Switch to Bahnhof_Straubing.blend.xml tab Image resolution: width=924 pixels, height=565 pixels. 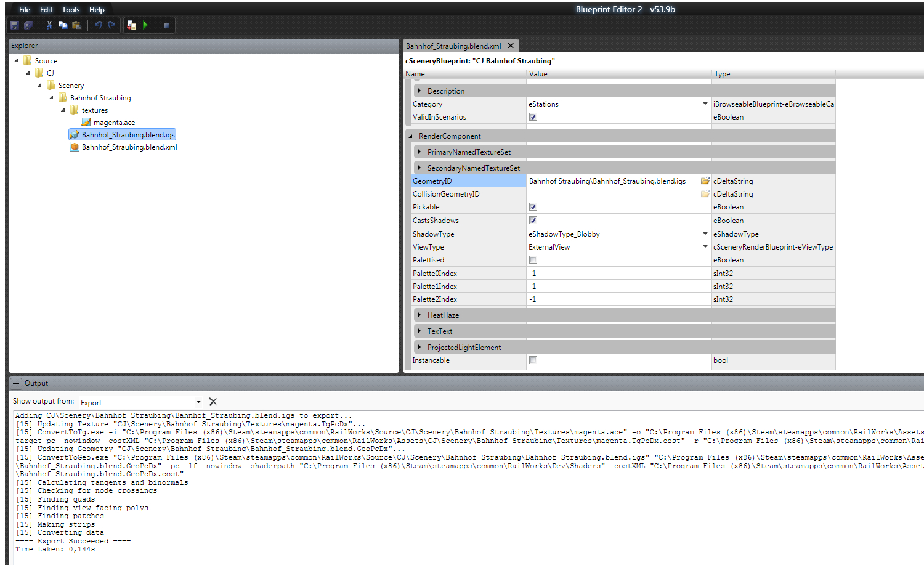coord(453,46)
